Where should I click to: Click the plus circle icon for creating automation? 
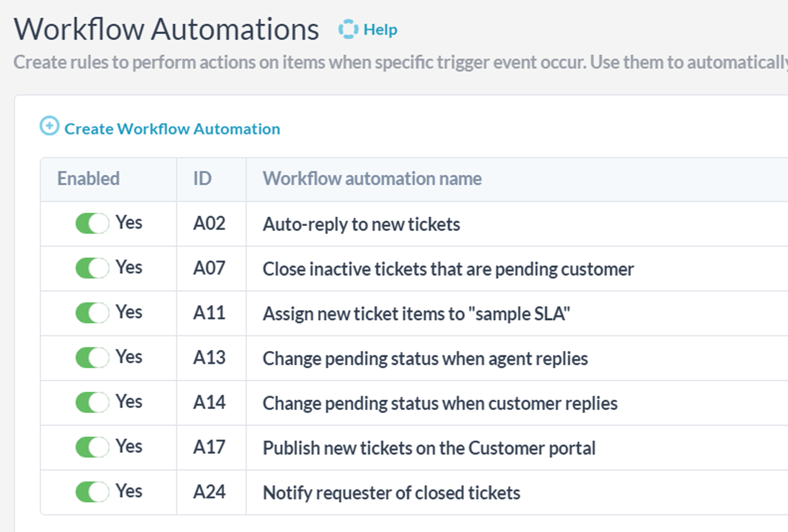click(50, 126)
